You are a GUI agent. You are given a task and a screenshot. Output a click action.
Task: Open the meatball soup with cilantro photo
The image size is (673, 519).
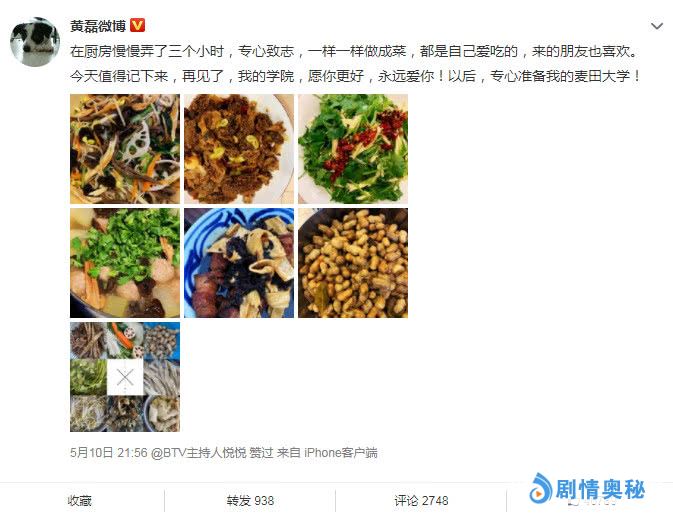click(125, 263)
